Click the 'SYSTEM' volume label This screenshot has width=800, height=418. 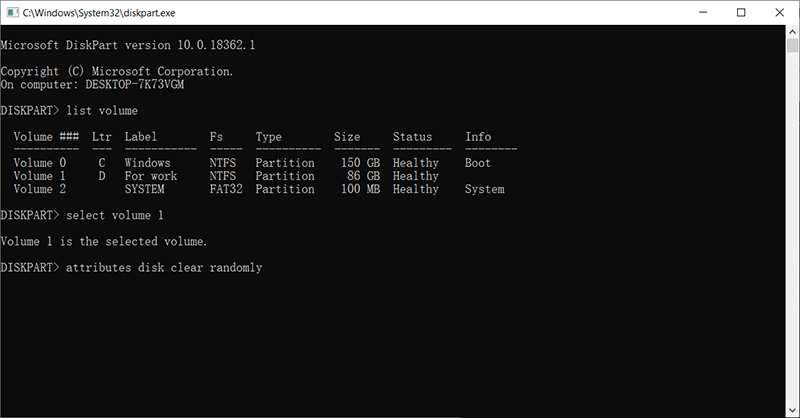pos(144,189)
